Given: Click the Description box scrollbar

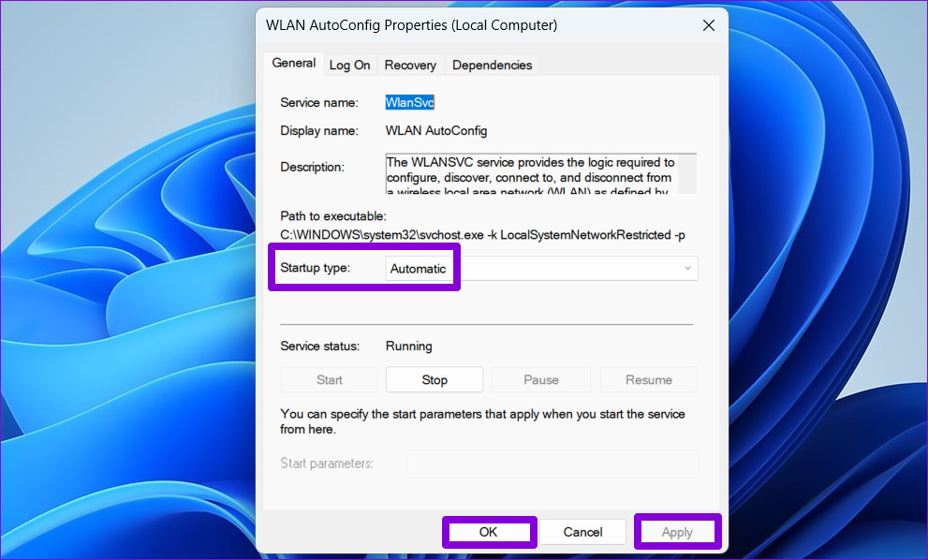Looking at the screenshot, I should (687, 174).
